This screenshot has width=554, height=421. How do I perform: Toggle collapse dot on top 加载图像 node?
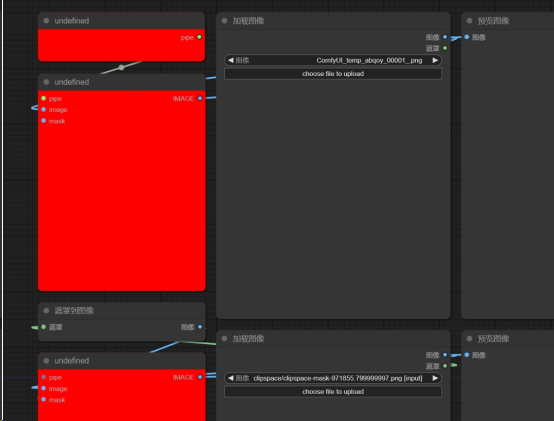224,21
